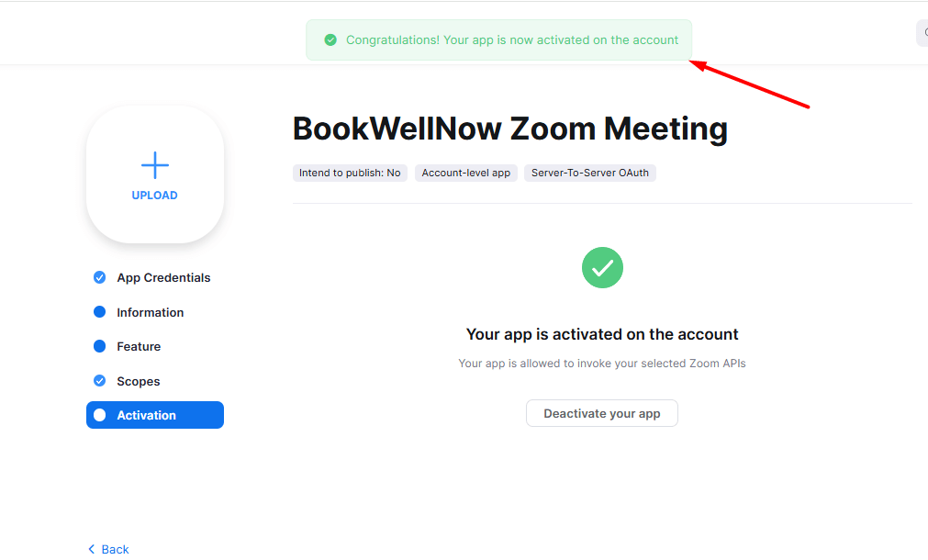Click the large green success checkmark
Viewport: 928px width, 560px height.
602,267
